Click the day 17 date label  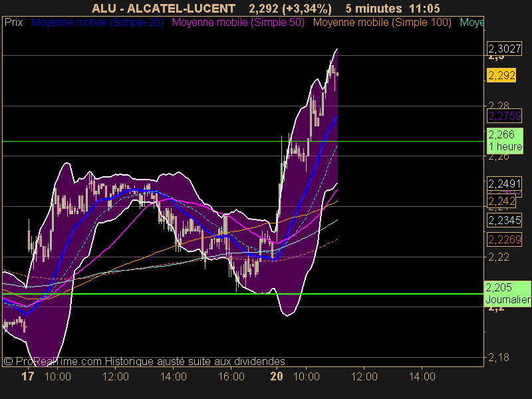pos(28,376)
